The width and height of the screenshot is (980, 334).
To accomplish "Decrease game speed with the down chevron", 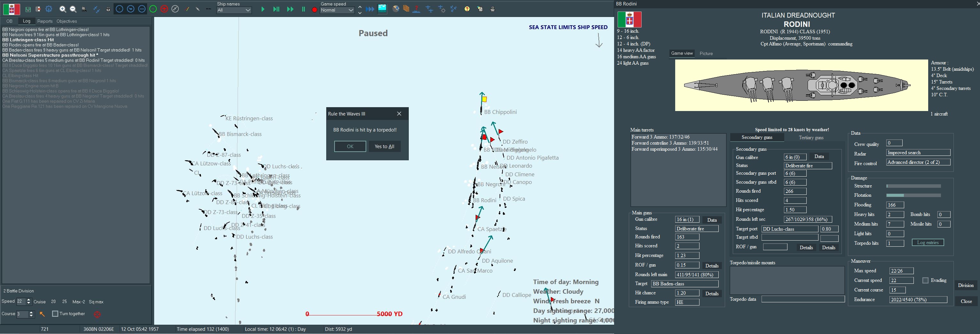I will pos(360,13).
